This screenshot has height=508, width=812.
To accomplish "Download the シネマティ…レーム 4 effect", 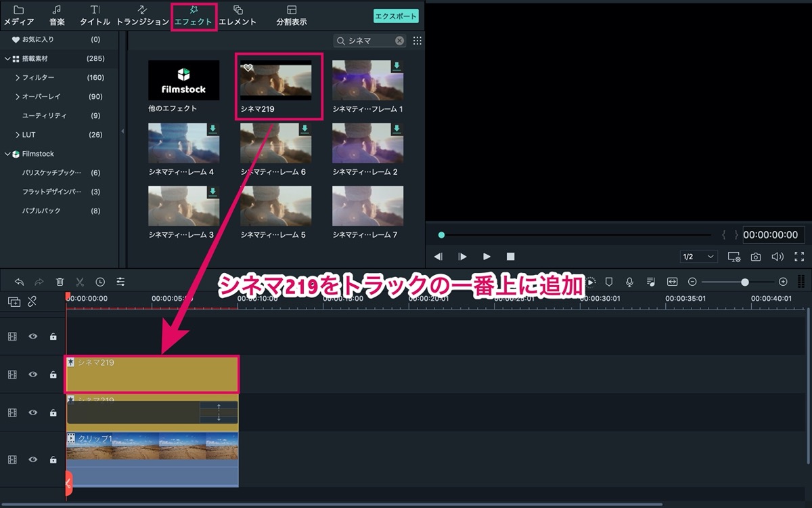I will coord(212,129).
